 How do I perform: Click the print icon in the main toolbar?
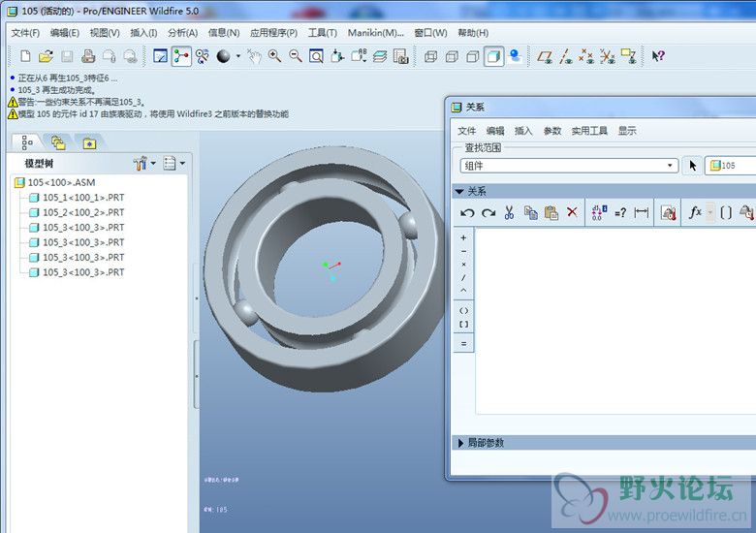click(x=88, y=56)
